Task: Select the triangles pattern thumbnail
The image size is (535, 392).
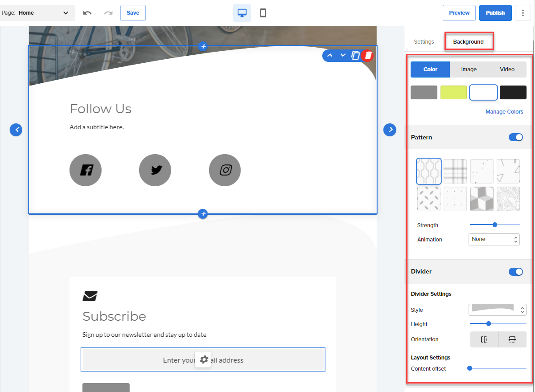Action: [508, 171]
